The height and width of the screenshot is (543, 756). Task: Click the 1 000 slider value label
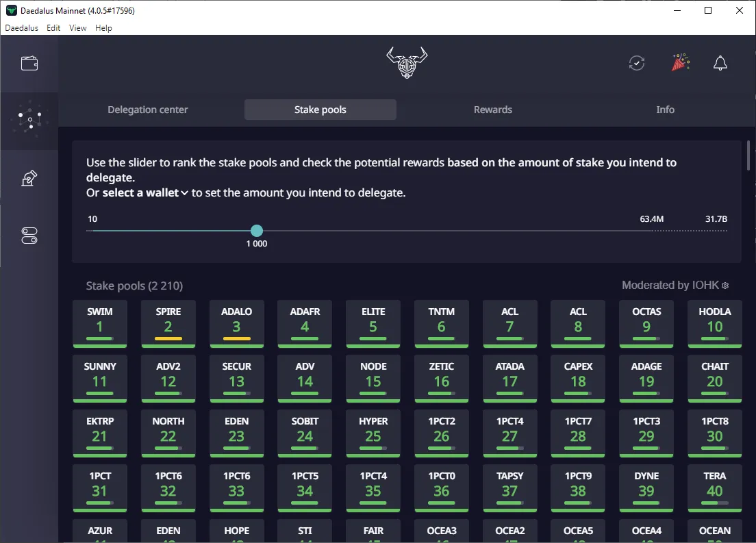point(257,244)
